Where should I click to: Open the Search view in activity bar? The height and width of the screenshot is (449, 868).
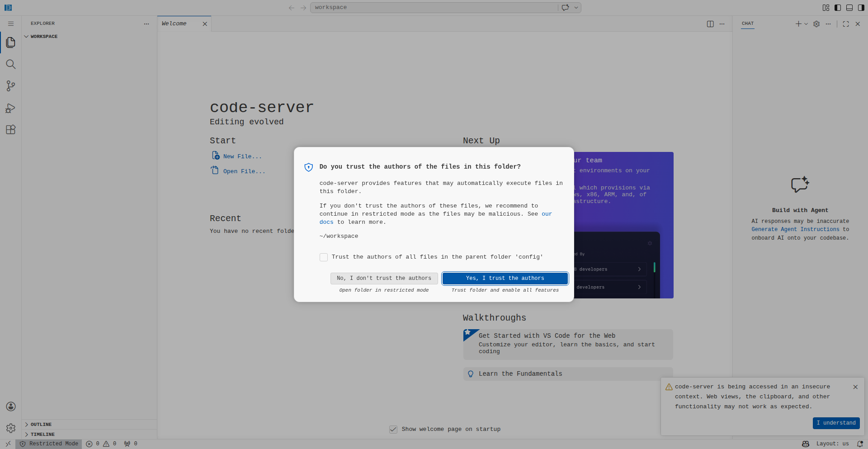(11, 64)
